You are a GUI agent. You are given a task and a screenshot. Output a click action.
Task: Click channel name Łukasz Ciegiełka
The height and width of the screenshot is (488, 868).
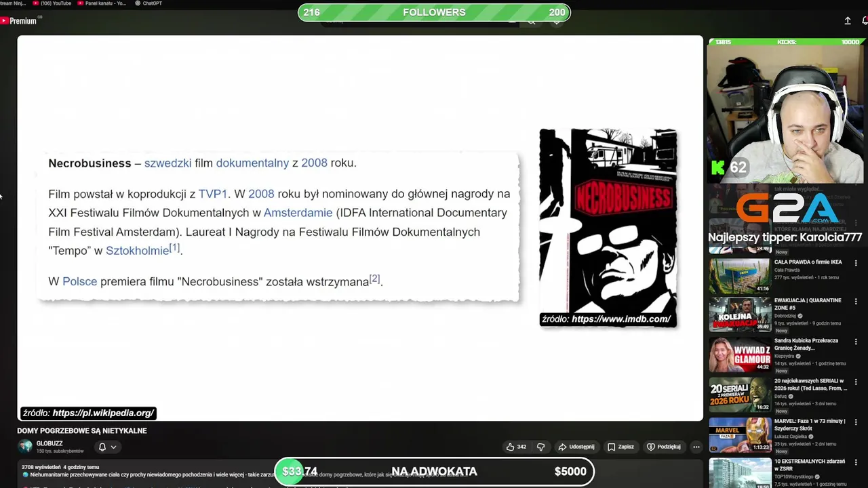click(x=789, y=436)
